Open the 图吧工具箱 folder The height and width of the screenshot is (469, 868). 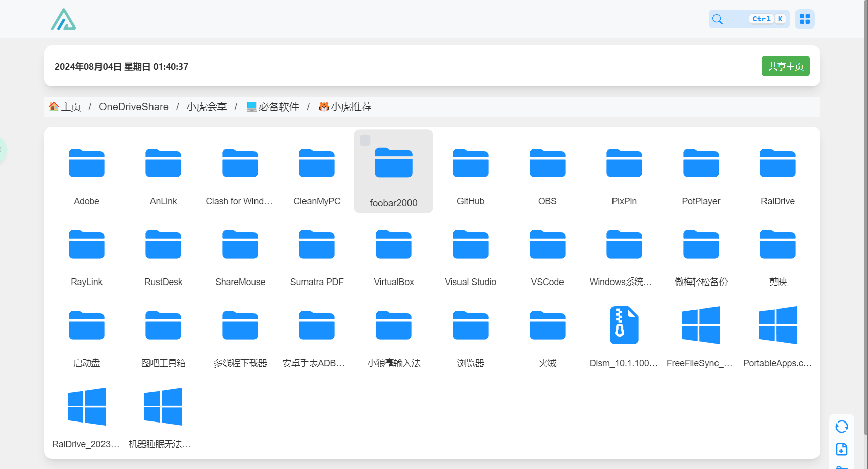click(x=163, y=334)
